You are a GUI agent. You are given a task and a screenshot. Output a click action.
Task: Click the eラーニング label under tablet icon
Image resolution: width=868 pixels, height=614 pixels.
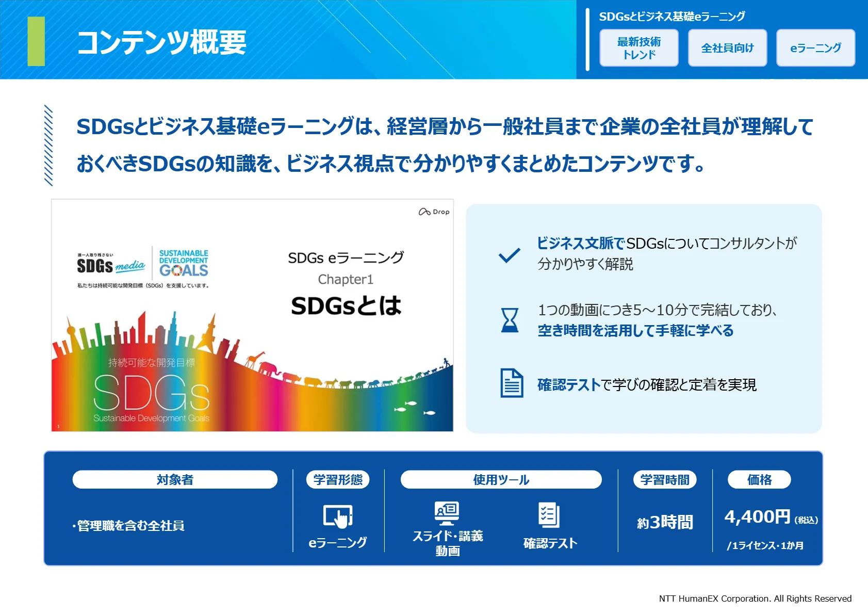click(x=338, y=542)
